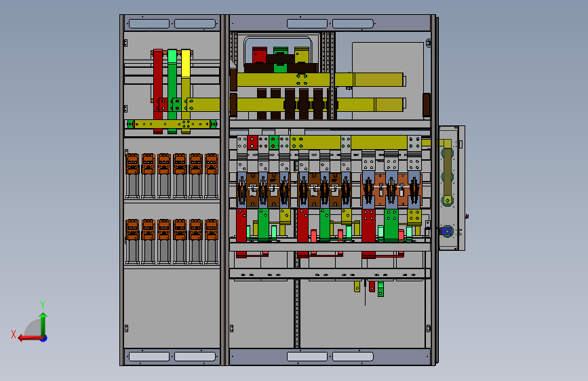Image resolution: width=588 pixels, height=381 pixels.
Task: Select the first fuse holder in upper row
Action: 132,176
